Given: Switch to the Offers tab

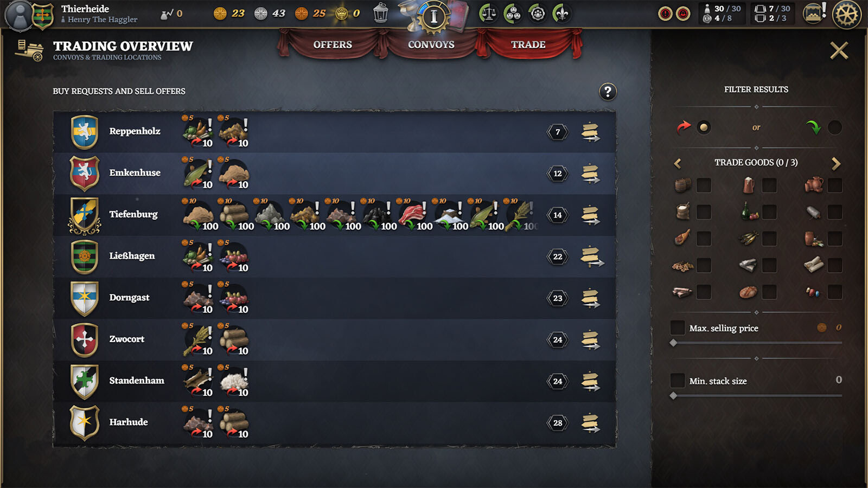Looking at the screenshot, I should pos(333,44).
